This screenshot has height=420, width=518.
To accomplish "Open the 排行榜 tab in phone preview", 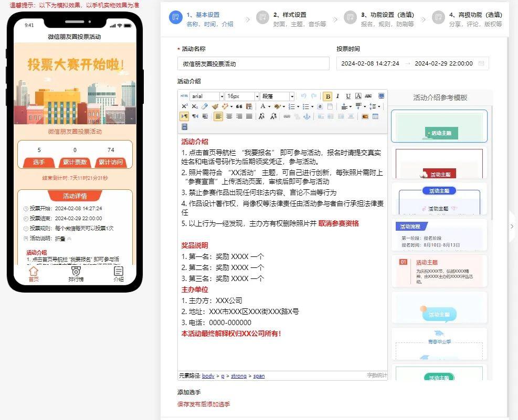I will pos(76,274).
